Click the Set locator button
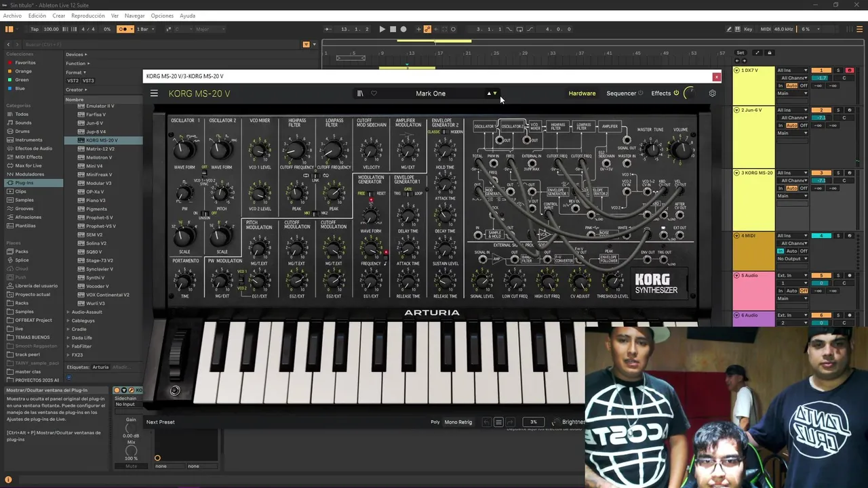 741,53
